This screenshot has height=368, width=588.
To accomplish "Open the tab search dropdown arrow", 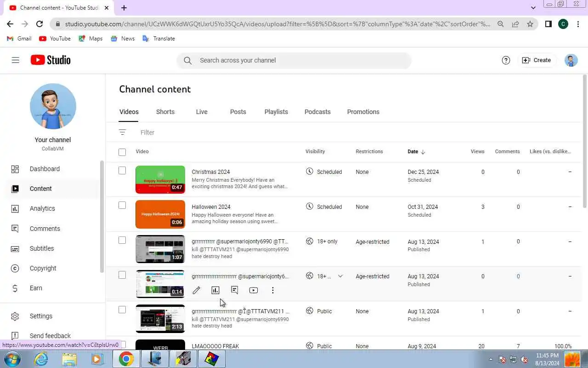I will tap(533, 8).
